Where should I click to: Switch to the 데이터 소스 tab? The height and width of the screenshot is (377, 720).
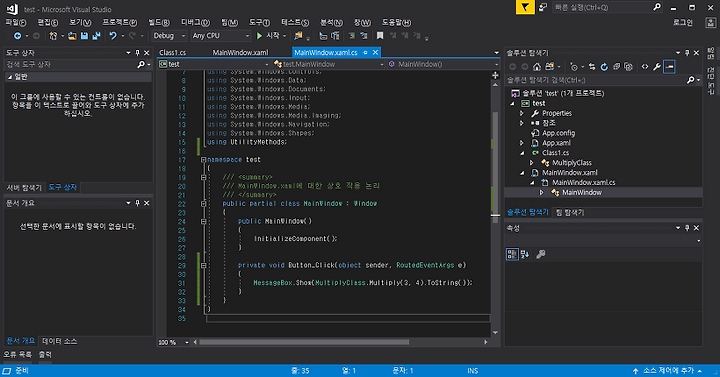(60, 342)
